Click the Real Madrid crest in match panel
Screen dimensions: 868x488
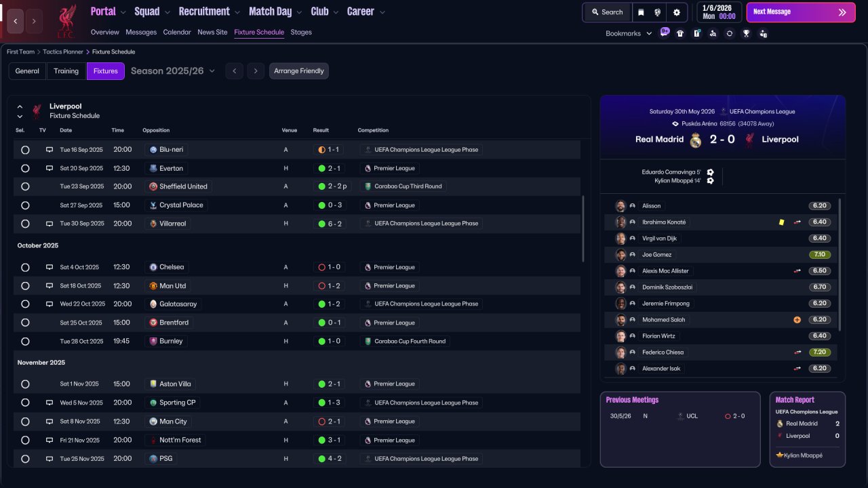click(696, 140)
